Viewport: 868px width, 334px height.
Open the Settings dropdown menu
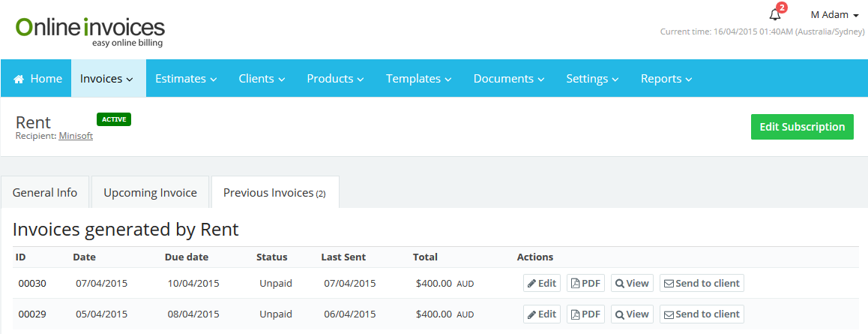[x=592, y=79]
